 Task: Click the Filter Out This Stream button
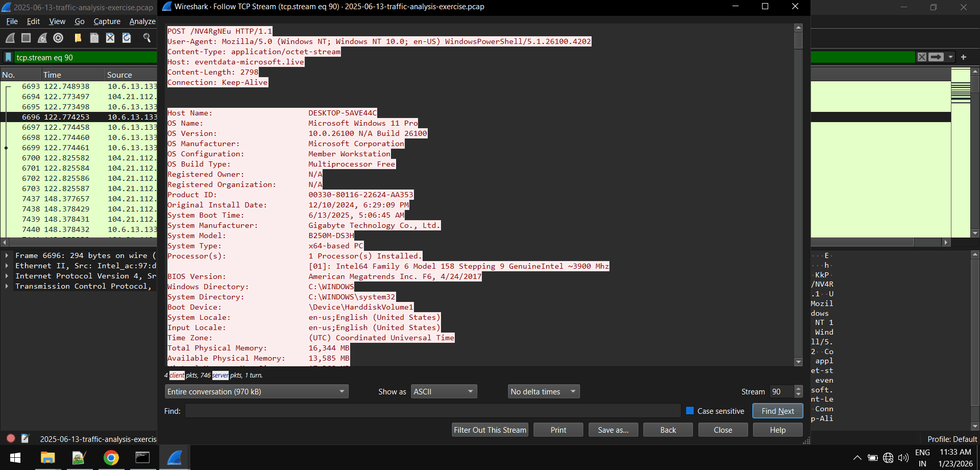pyautogui.click(x=490, y=430)
